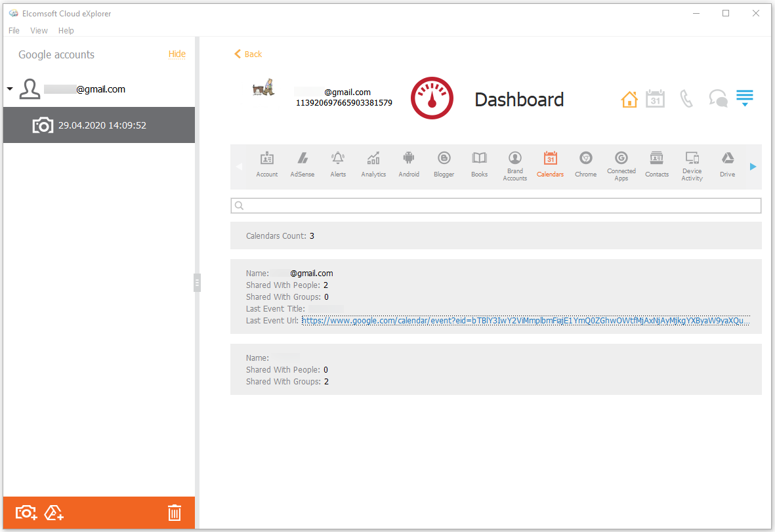Viewport: 775px width, 532px height.
Task: View the Device Activity section
Action: pos(692,165)
